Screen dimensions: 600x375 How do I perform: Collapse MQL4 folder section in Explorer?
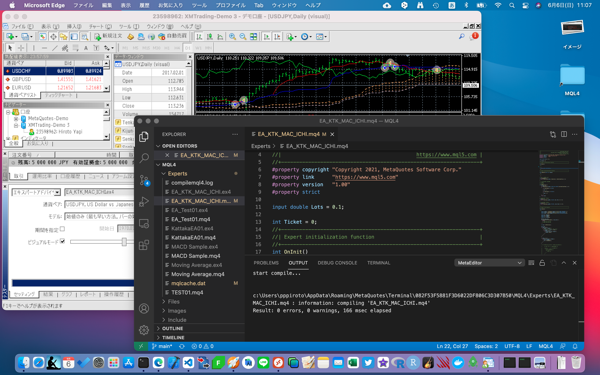coord(169,165)
